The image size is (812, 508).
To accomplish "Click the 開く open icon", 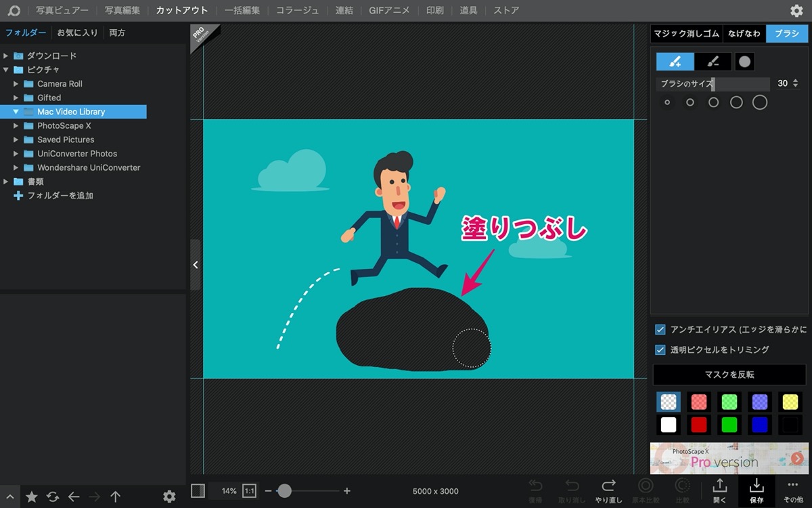I will (x=719, y=490).
